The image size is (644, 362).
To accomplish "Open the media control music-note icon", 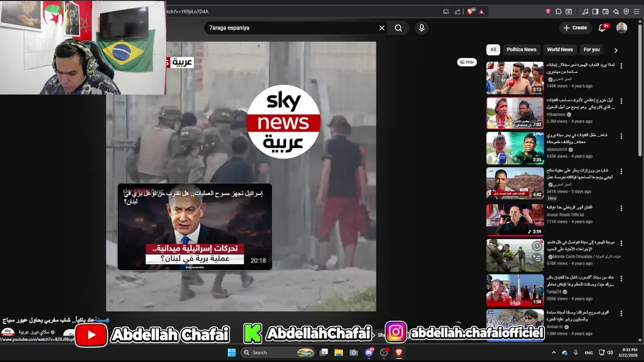I will pos(585,12).
